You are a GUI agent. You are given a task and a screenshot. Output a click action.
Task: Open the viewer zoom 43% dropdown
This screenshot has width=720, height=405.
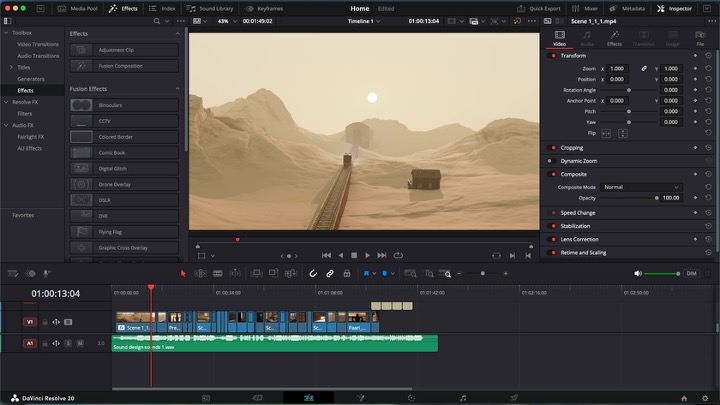point(227,21)
